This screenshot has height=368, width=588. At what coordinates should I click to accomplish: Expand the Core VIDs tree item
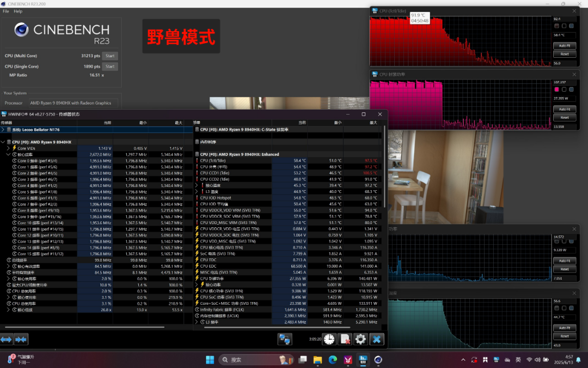pos(8,148)
